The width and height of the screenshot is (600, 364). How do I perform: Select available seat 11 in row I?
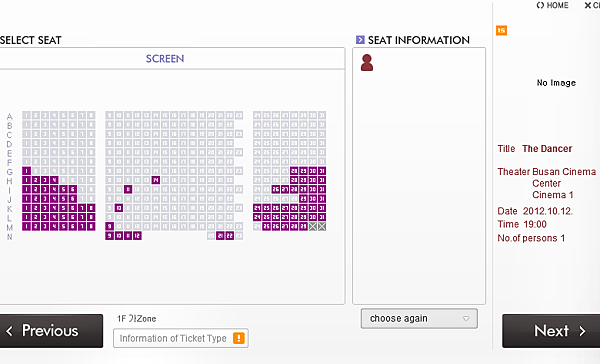(x=128, y=189)
